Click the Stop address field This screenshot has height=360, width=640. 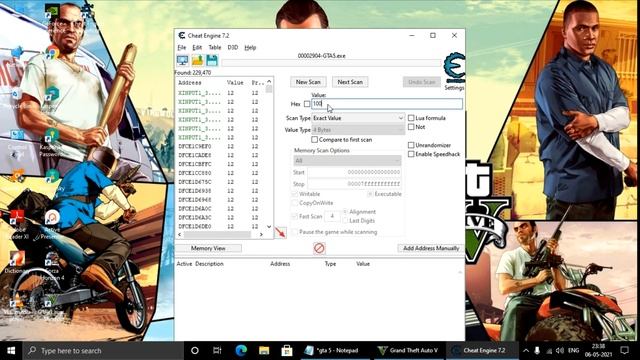pyautogui.click(x=354, y=184)
